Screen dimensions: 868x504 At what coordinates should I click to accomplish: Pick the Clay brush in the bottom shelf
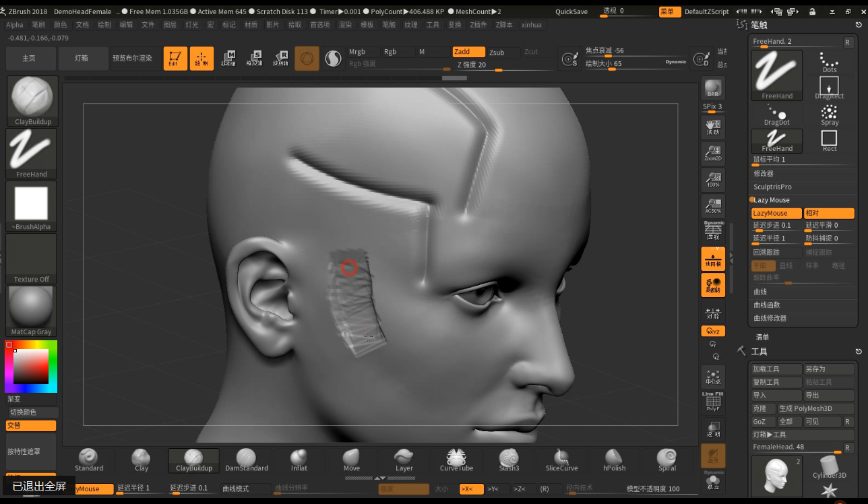[x=142, y=460]
